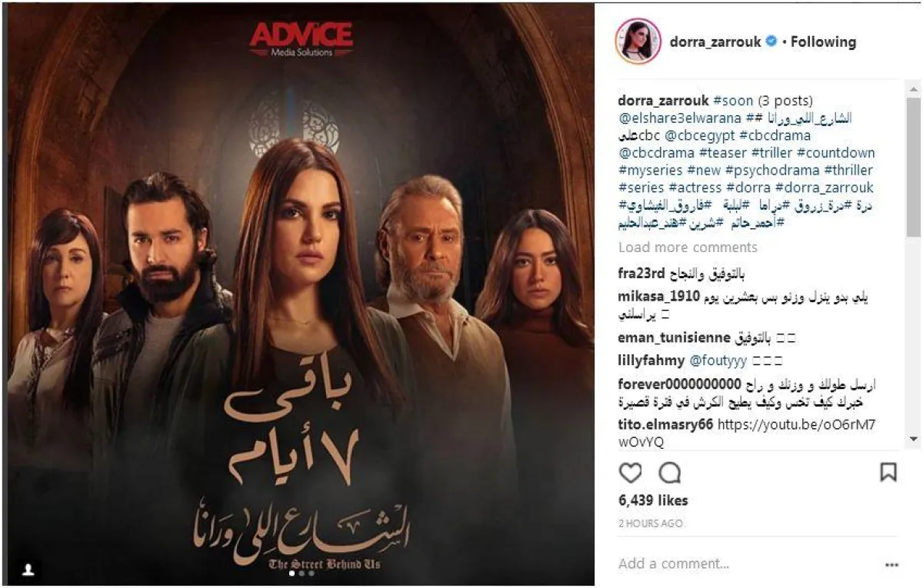Like the post with the heart icon
This screenshot has width=923, height=588.
(630, 471)
